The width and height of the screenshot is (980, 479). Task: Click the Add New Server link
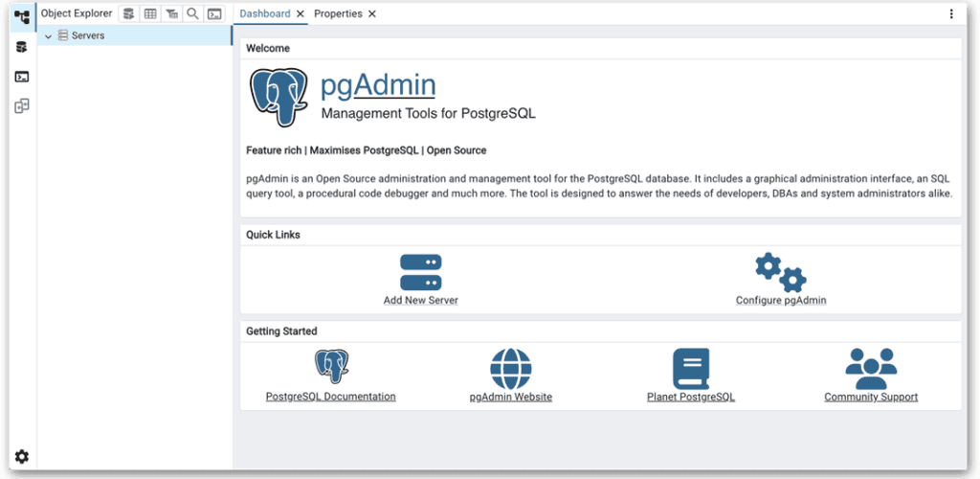click(x=421, y=300)
